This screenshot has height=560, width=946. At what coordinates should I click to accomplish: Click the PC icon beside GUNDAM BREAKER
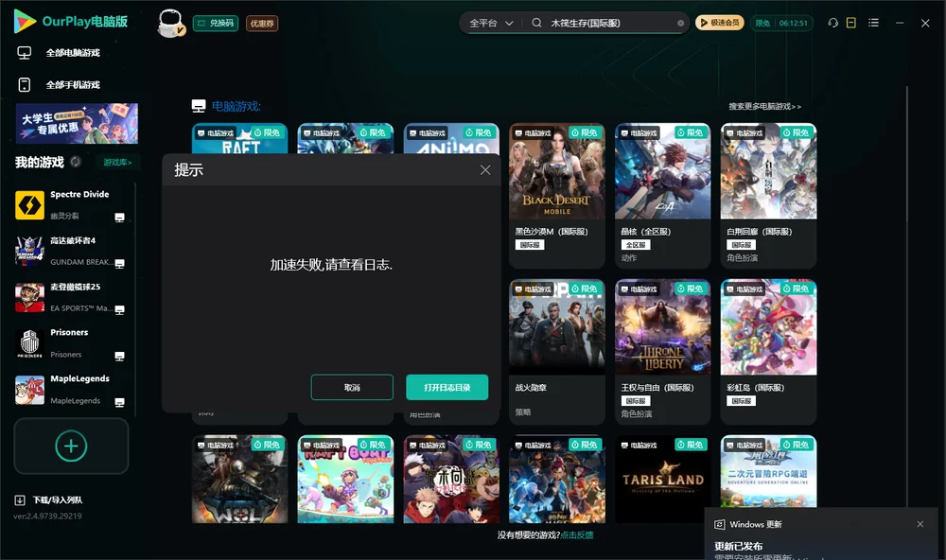119,263
